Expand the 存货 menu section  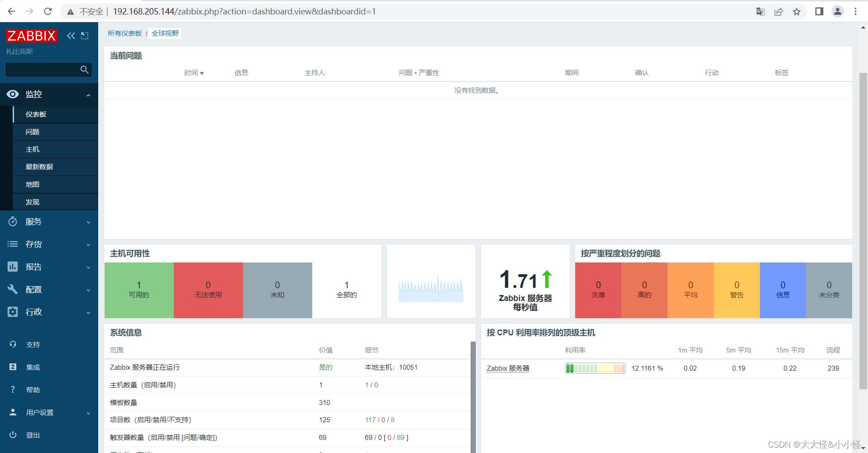coord(89,245)
